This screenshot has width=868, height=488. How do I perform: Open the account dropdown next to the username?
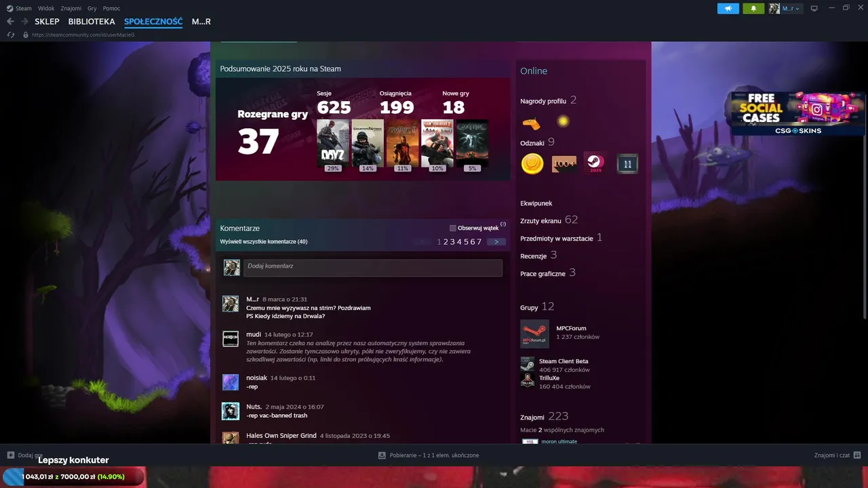pyautogui.click(x=791, y=8)
